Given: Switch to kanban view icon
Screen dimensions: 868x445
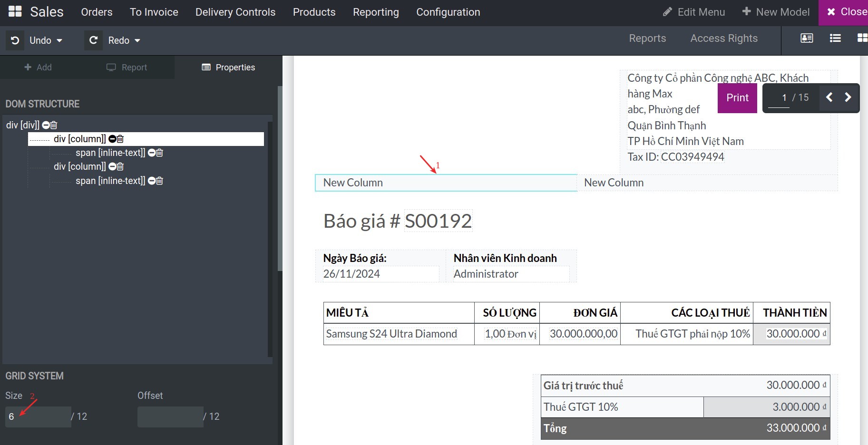Looking at the screenshot, I should (862, 38).
